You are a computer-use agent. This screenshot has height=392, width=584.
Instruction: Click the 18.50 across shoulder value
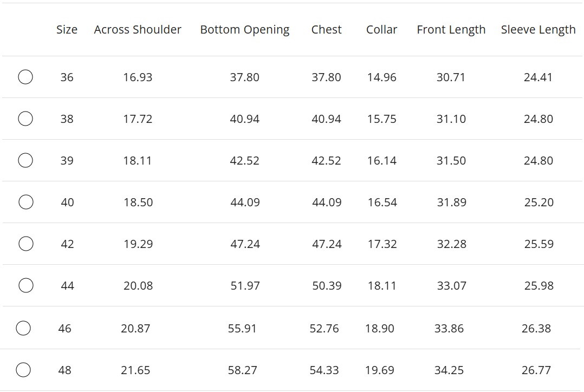(x=138, y=202)
